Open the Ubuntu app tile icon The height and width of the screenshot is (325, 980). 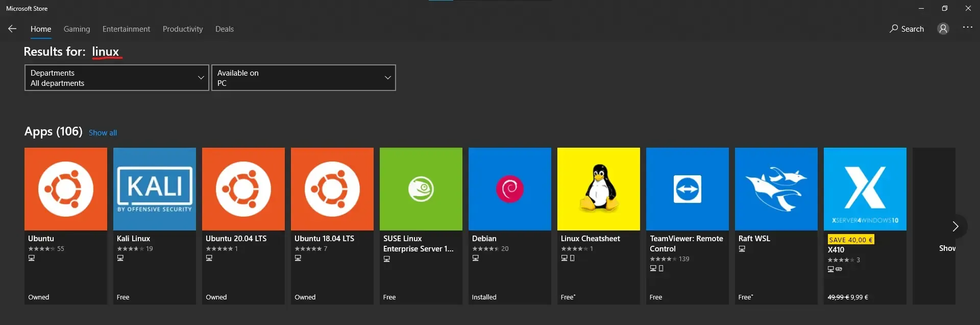(x=66, y=189)
